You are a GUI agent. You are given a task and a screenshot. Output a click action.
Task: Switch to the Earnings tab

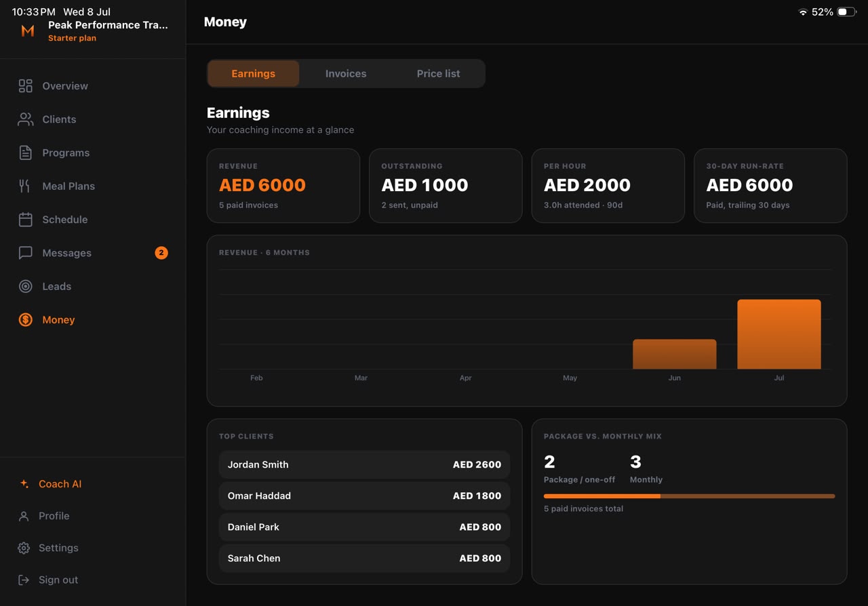253,73
